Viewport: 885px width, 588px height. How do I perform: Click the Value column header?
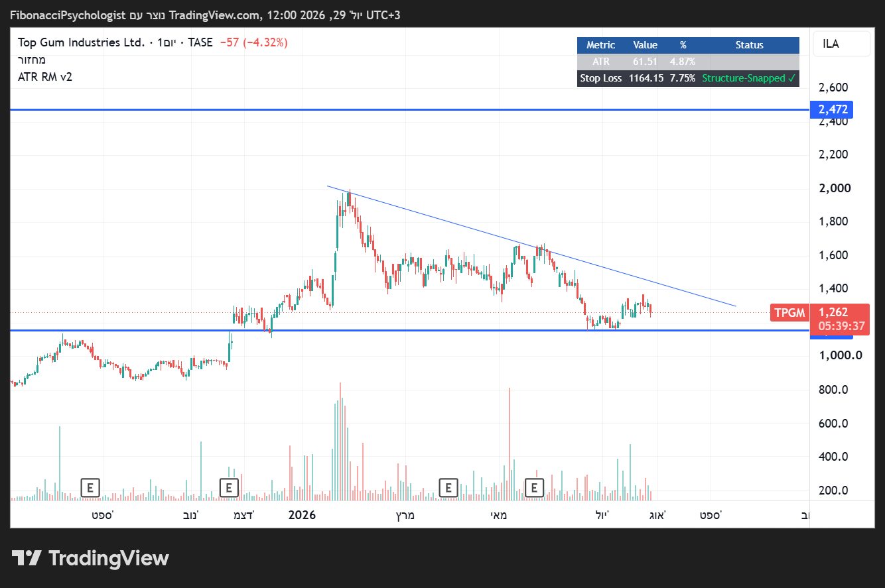pos(645,45)
